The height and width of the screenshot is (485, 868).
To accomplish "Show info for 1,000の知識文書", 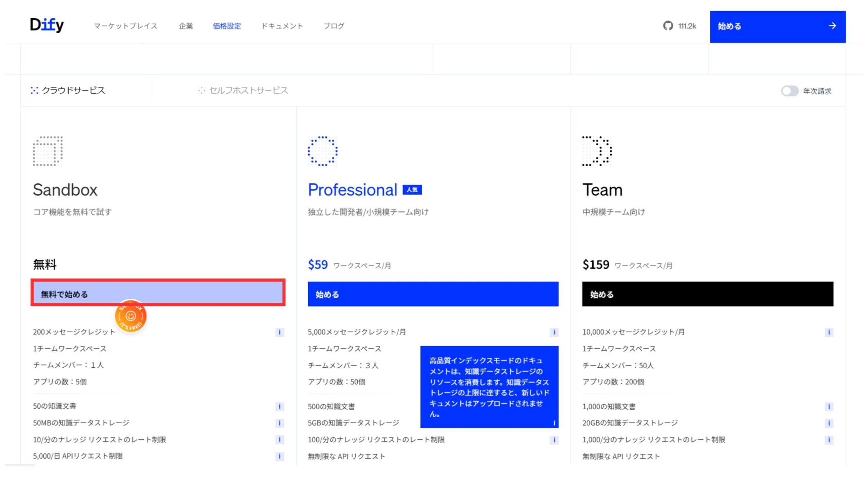I will pyautogui.click(x=829, y=406).
